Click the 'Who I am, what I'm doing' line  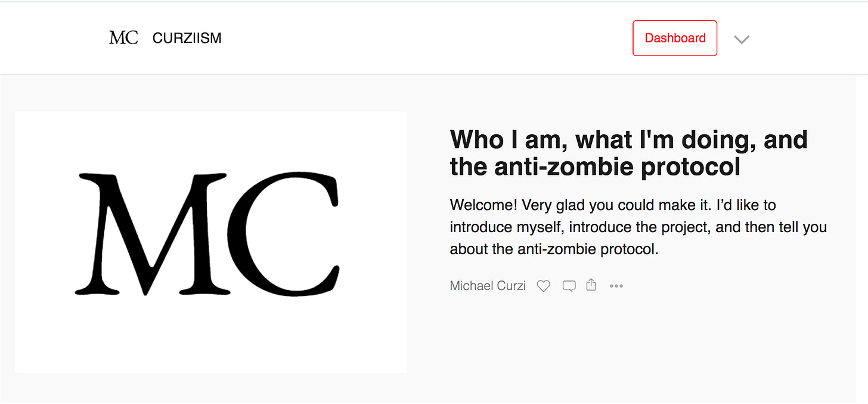[628, 140]
